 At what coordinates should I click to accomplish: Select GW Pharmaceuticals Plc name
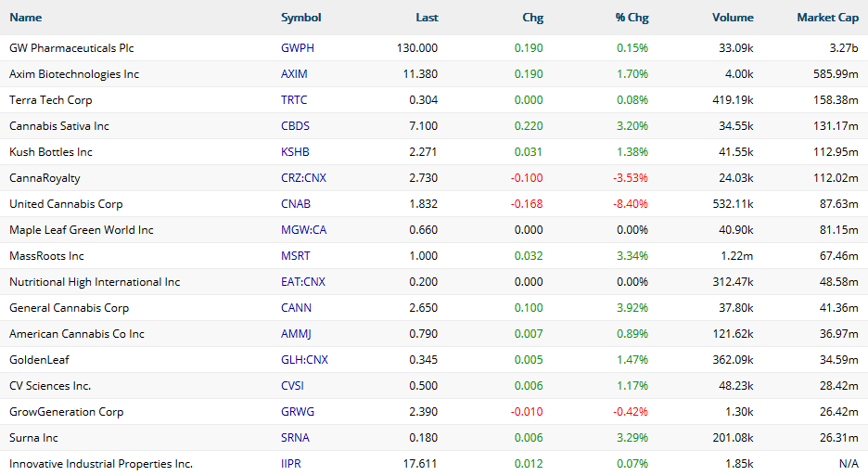pos(71,48)
